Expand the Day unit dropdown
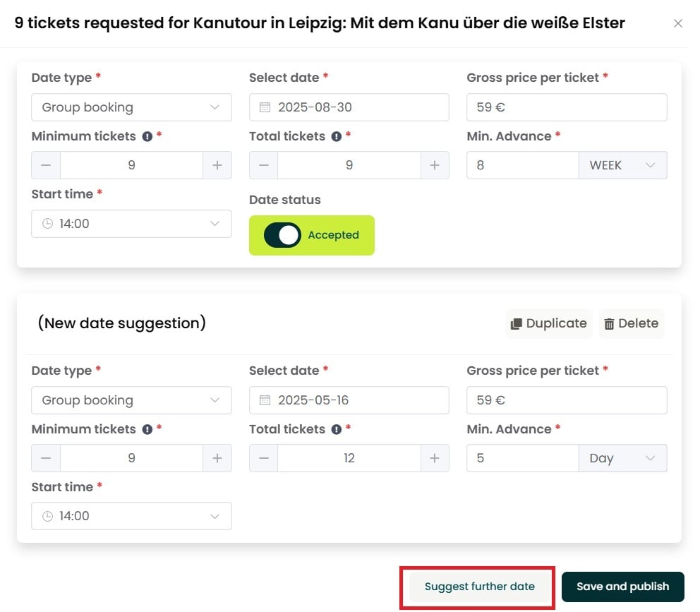The image size is (700, 612). (x=623, y=458)
